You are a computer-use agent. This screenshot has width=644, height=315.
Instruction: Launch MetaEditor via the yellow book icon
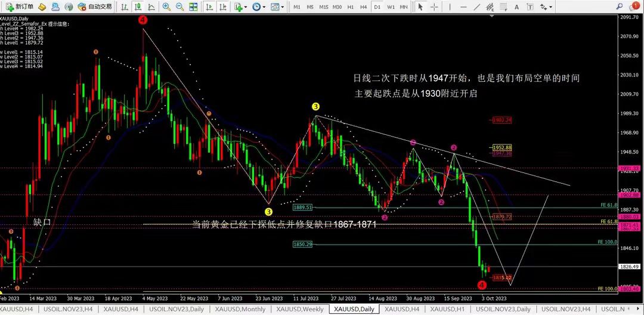tap(42, 7)
